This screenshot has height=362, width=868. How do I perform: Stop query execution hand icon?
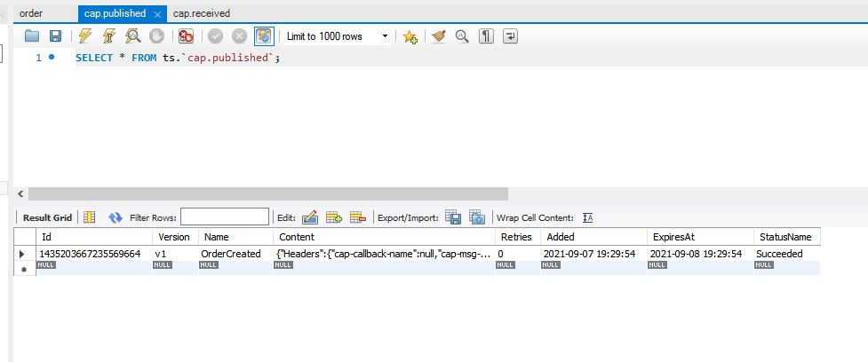[x=156, y=36]
